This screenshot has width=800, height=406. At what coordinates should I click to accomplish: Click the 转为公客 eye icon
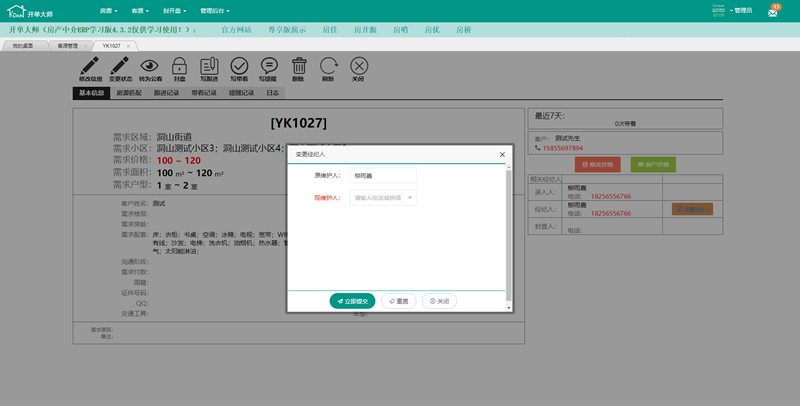tap(150, 66)
